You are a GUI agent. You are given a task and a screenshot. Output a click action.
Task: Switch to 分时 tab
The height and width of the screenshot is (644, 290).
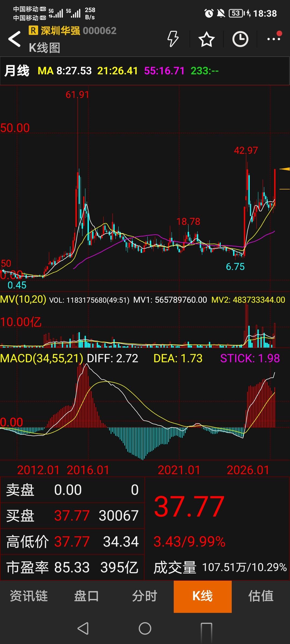pos(145,596)
